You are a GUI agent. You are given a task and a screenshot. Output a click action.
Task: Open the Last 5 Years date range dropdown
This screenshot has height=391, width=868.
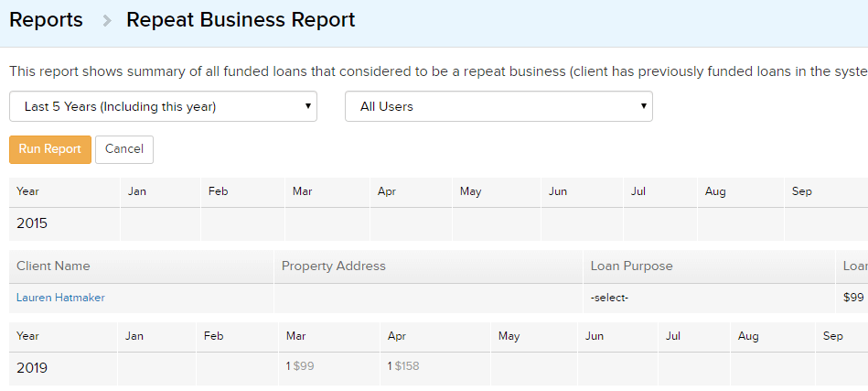pyautogui.click(x=164, y=106)
